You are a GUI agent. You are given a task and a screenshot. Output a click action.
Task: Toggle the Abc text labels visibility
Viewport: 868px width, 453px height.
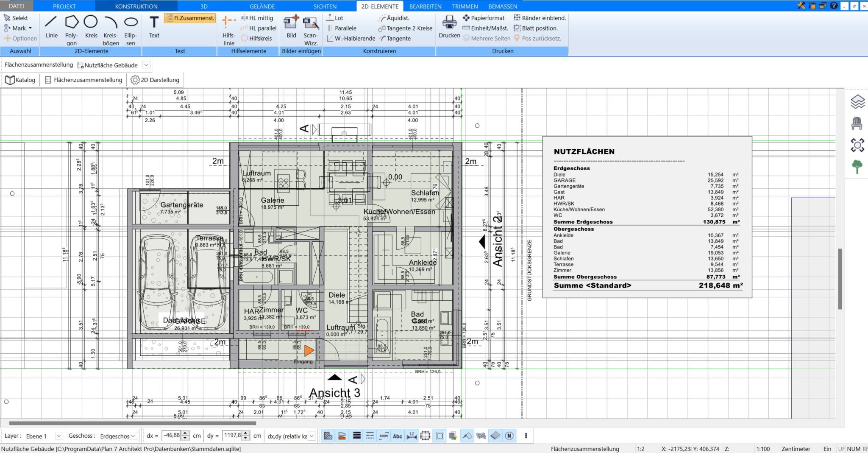click(x=398, y=436)
